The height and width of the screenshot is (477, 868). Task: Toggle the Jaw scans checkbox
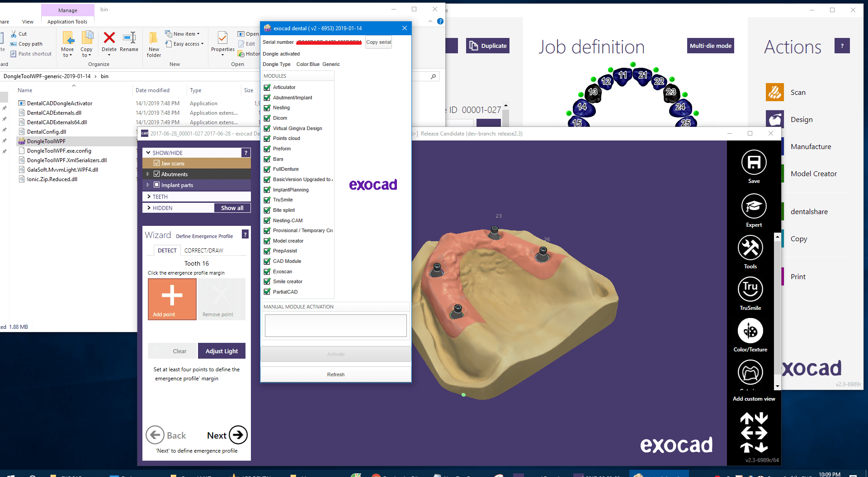[156, 163]
